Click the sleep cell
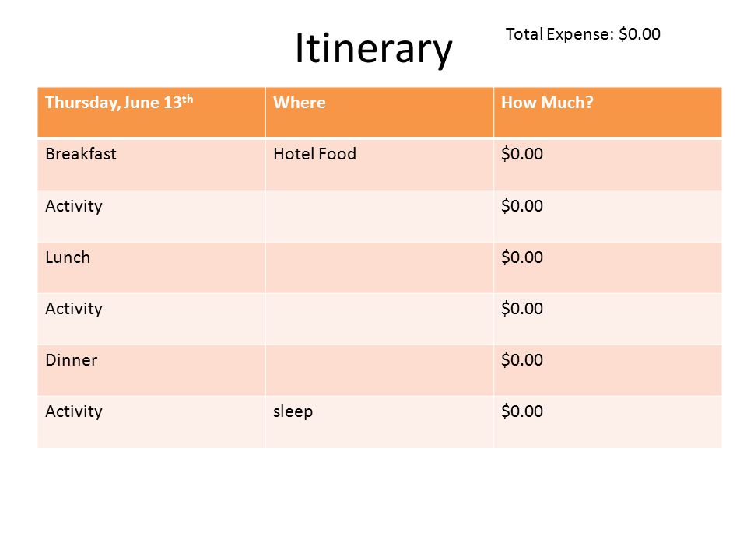This screenshot has width=747, height=560. tap(380, 422)
